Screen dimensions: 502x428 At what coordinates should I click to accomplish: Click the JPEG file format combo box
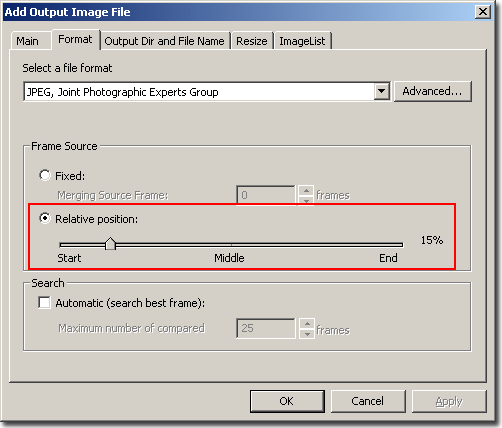click(x=207, y=91)
